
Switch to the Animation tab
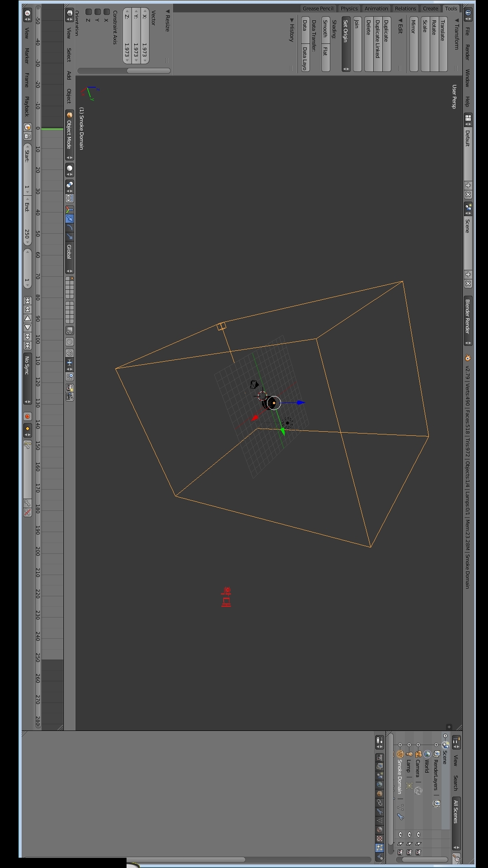click(376, 9)
